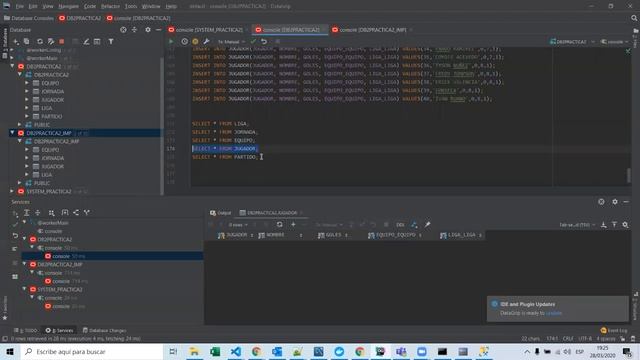
Task: Open Services panel gear options
Action: [x=615, y=202]
